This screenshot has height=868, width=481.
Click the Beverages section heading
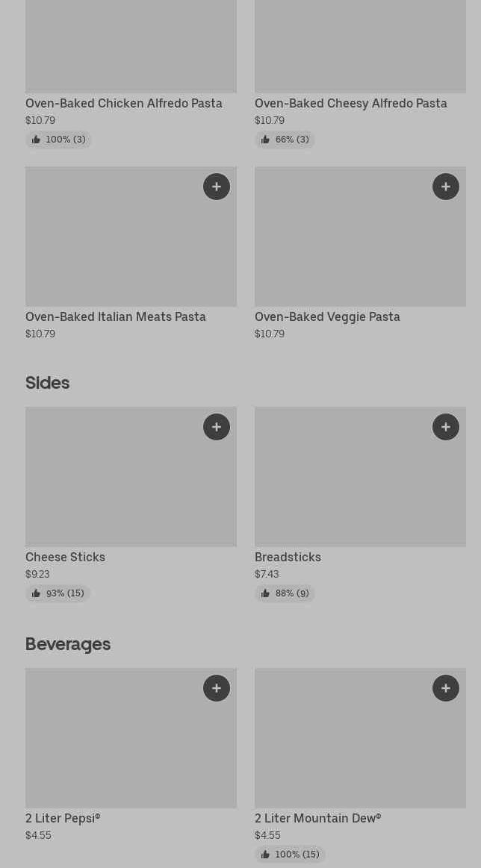(68, 644)
